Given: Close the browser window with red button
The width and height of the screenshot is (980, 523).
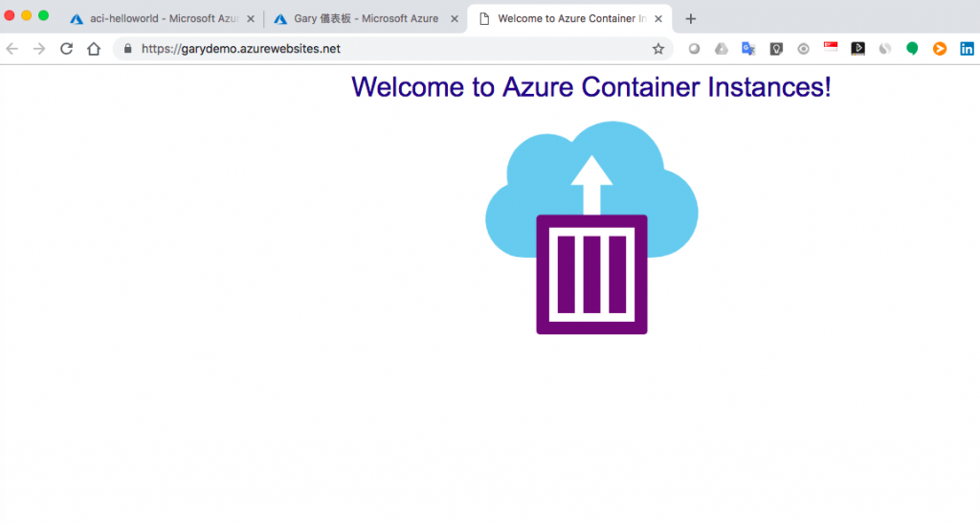Looking at the screenshot, I should (10, 15).
